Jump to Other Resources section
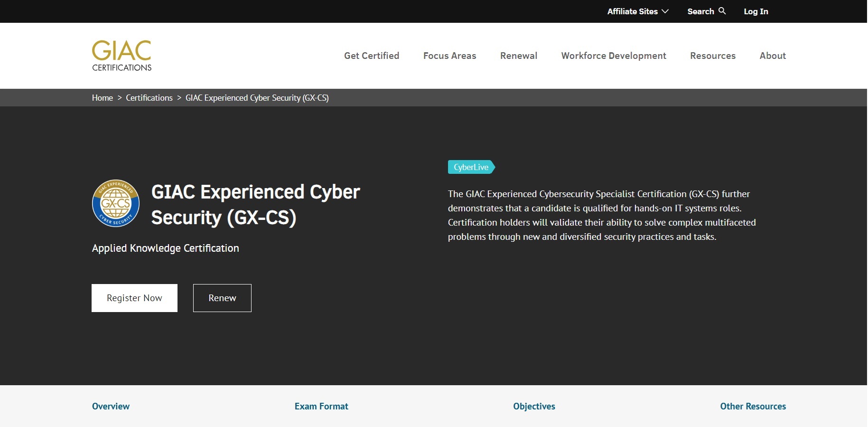 point(753,406)
